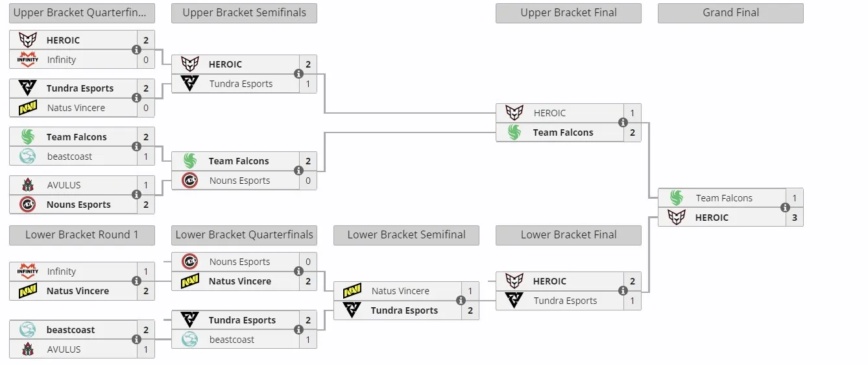This screenshot has height=365, width=868.
Task: Open info icon for Lower Bracket Final match
Action: point(623,291)
